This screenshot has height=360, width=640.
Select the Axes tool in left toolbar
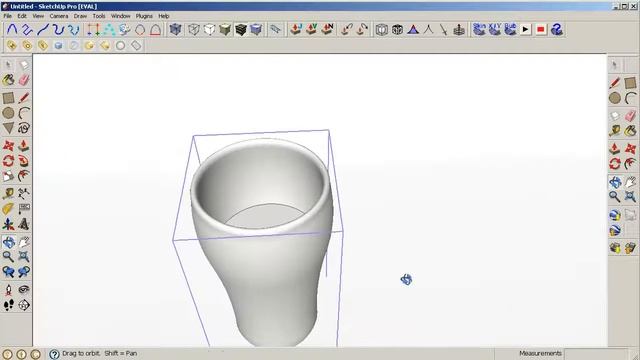(x=8, y=224)
